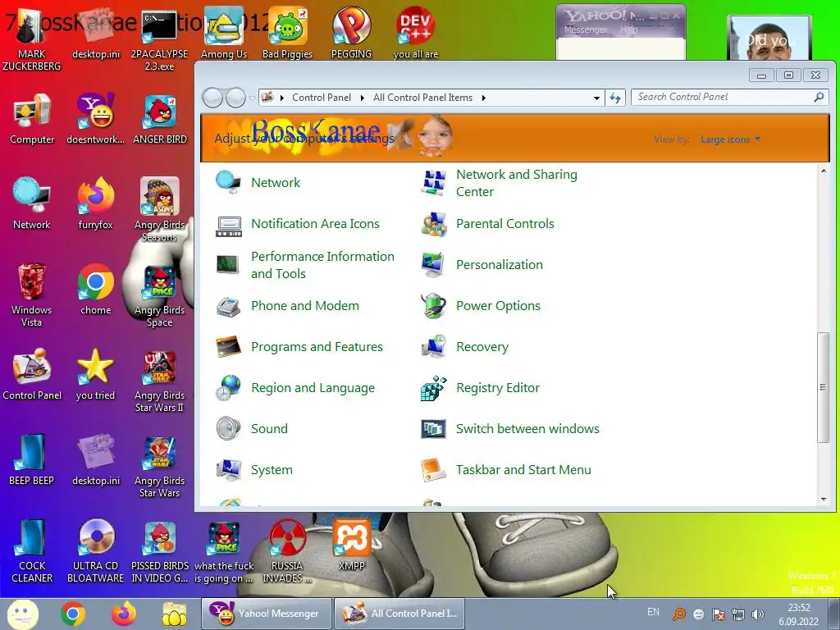Screen dimensions: 840x630
Task: Click Control Panel breadcrumb segment
Action: click(322, 98)
